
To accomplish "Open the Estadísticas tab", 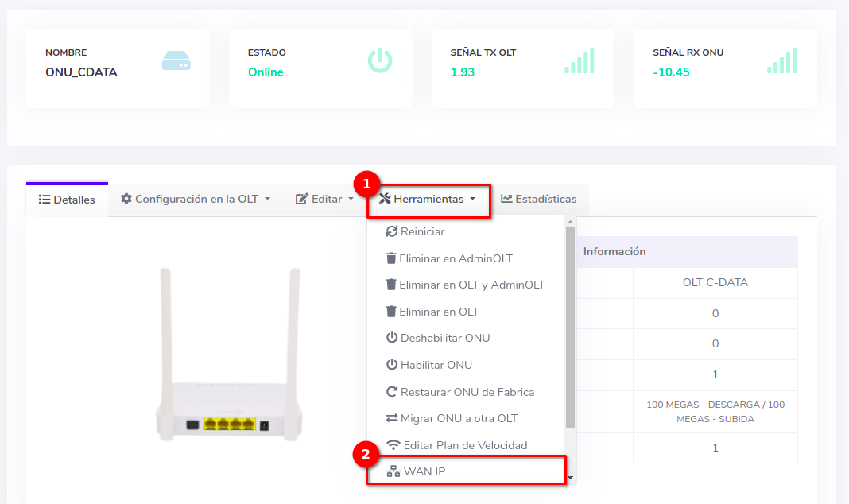I will point(539,199).
